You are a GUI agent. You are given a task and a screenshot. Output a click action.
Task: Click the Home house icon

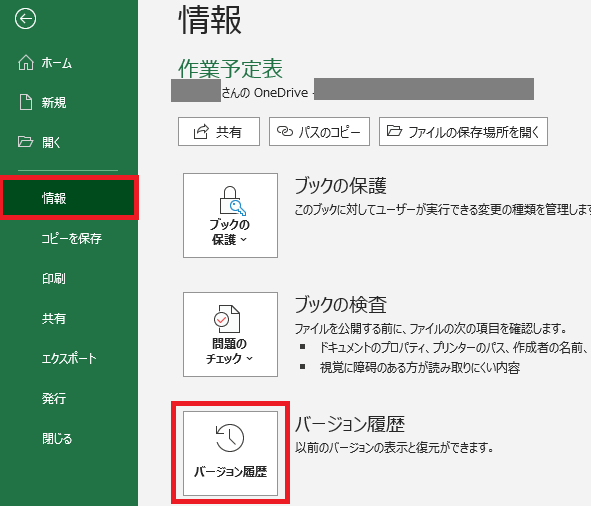click(26, 63)
